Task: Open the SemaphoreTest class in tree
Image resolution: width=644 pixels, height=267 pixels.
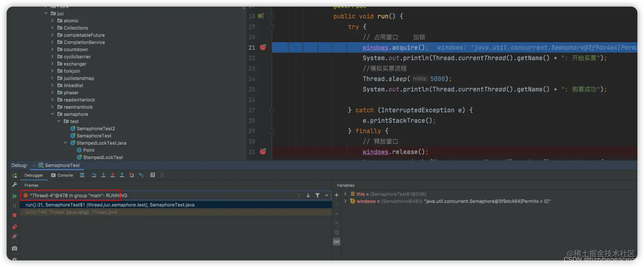Action: (90, 136)
